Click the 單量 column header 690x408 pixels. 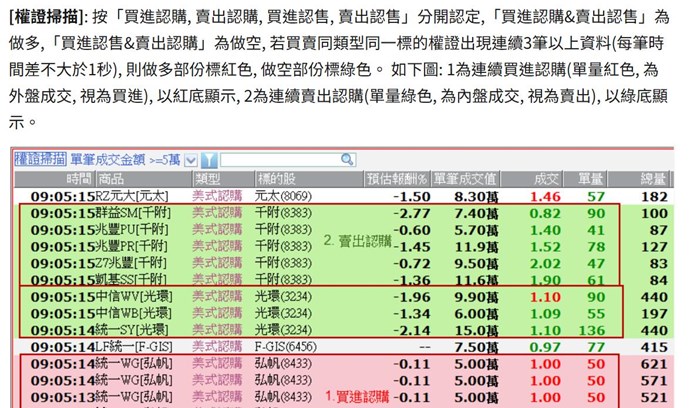click(586, 179)
